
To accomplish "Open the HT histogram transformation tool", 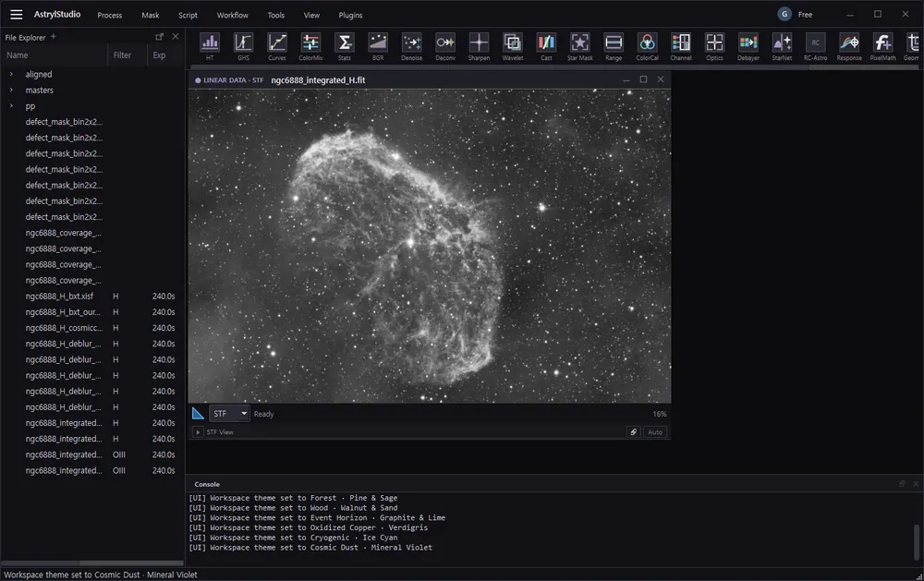I will point(210,46).
